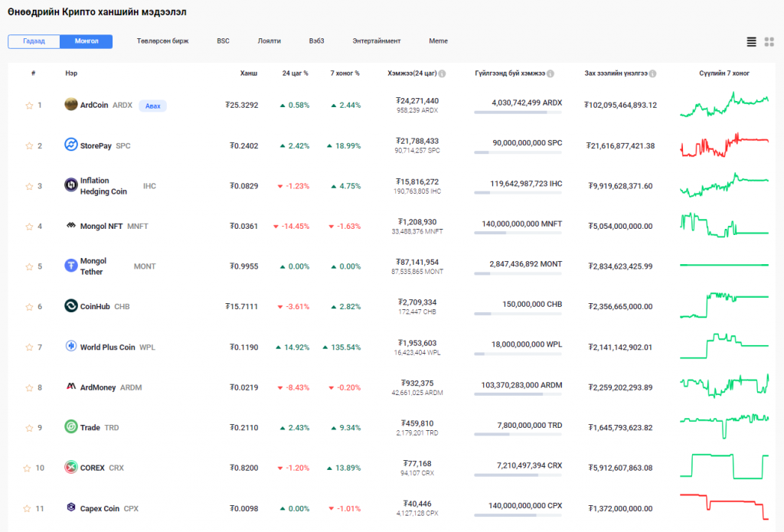The width and height of the screenshot is (784, 532).
Task: Click the Capex Coin logo icon
Action: coord(71,508)
